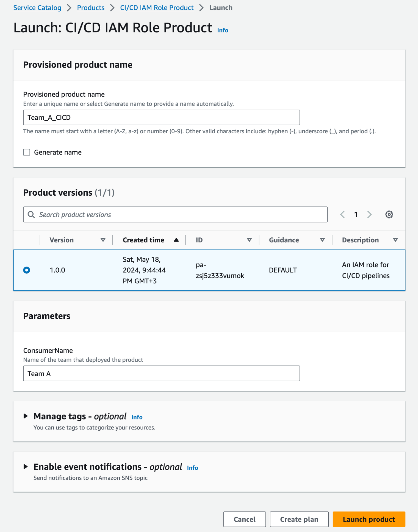
Task: Click the Guidance column sort arrow
Action: coord(322,240)
